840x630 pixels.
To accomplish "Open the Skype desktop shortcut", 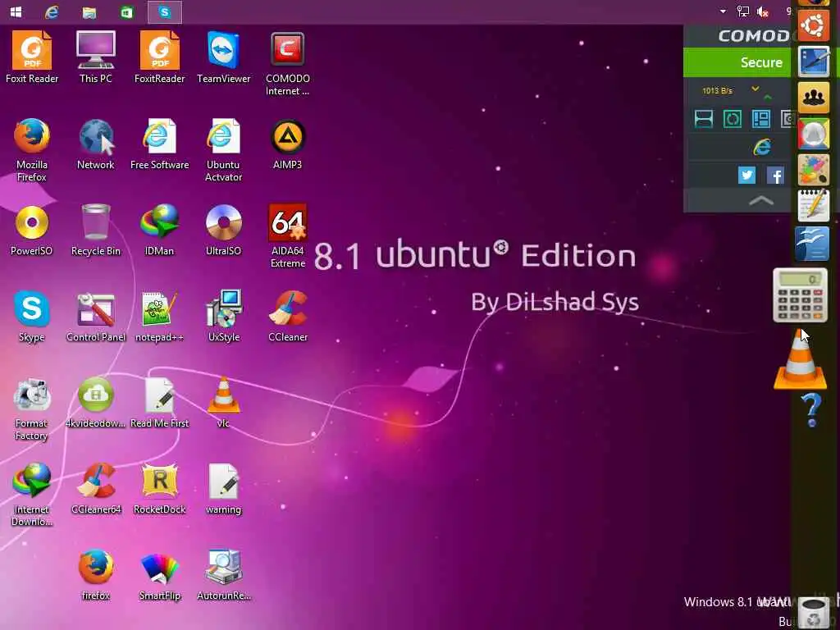I will pyautogui.click(x=32, y=316).
